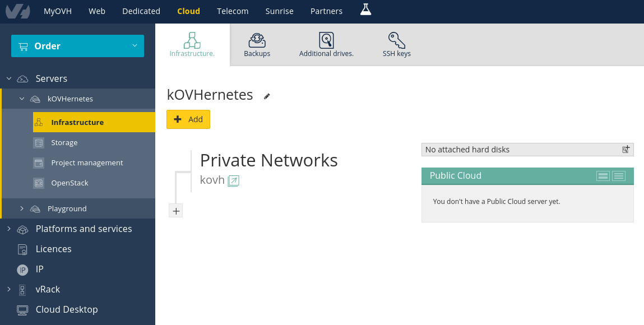The height and width of the screenshot is (325, 644).
Task: Click the OpenStack icon in sidebar
Action: [39, 183]
